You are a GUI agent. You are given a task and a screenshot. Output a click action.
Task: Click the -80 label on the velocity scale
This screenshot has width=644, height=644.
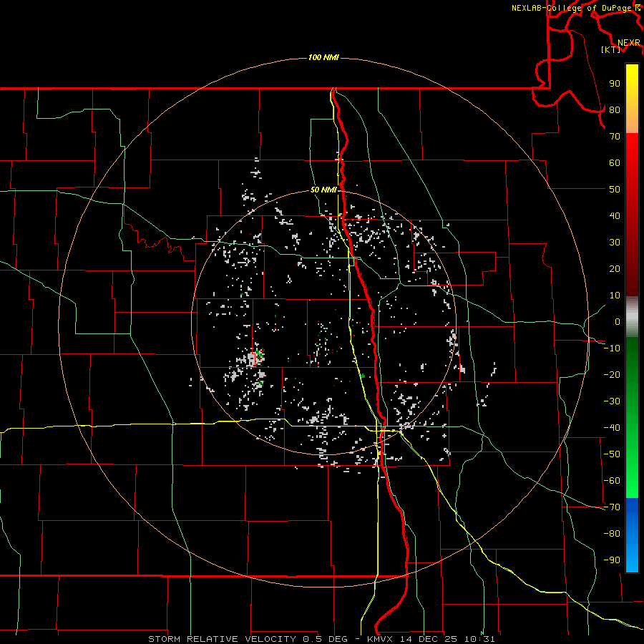point(612,534)
